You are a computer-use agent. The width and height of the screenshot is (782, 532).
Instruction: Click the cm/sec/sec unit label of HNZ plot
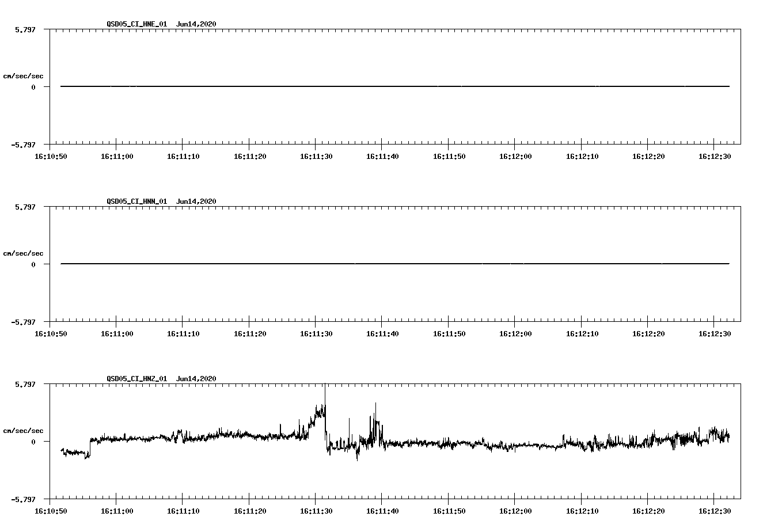coord(23,431)
